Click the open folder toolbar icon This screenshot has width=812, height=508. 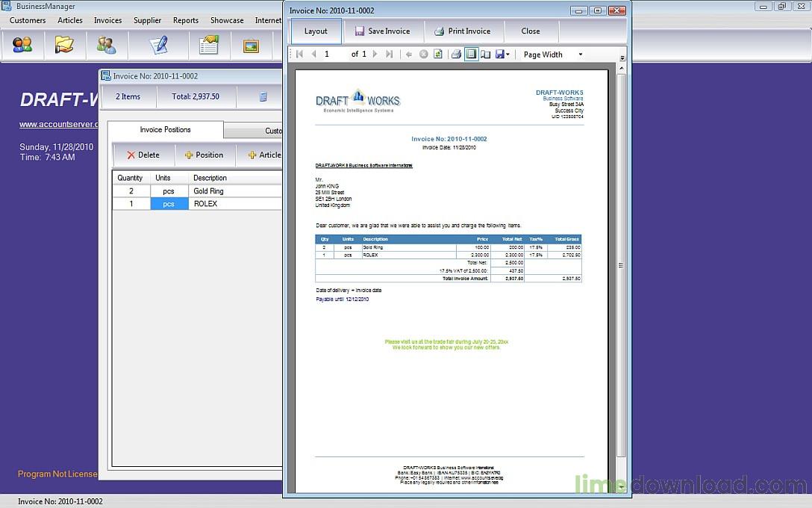[64, 45]
